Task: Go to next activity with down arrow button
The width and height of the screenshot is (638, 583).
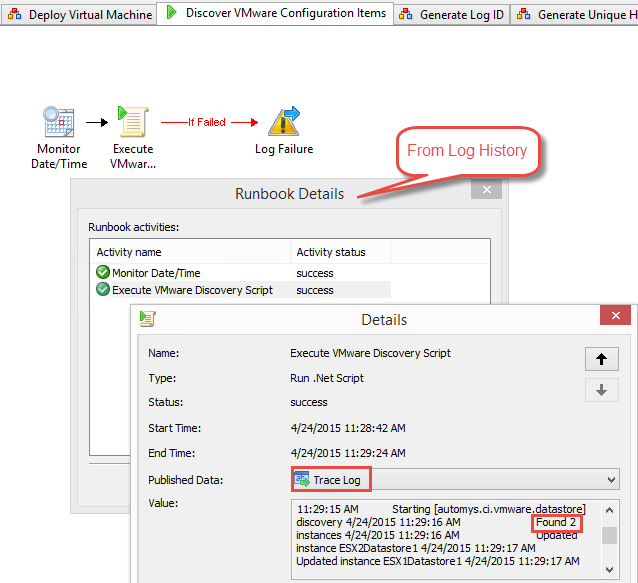Action: coord(602,390)
